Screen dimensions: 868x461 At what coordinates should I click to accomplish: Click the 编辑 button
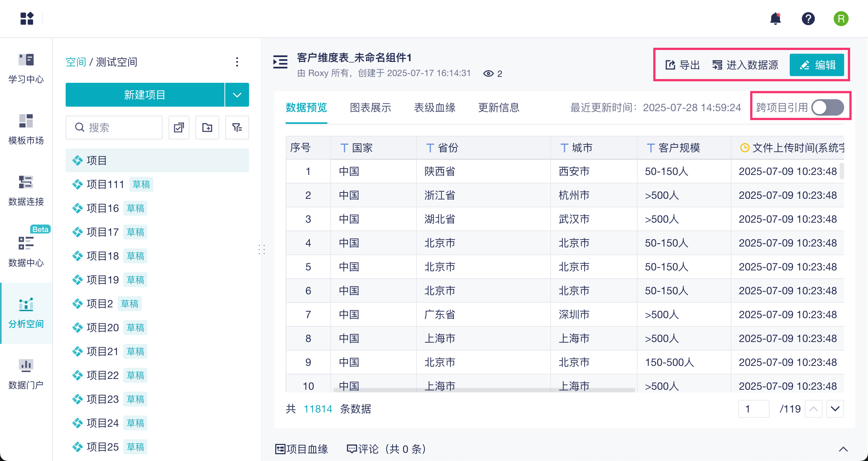(817, 65)
